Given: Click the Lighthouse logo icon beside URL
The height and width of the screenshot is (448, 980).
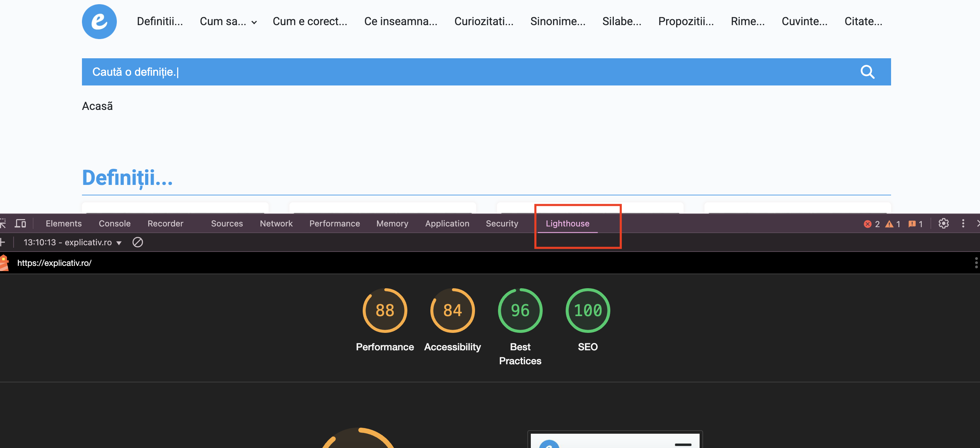Looking at the screenshot, I should 4,263.
